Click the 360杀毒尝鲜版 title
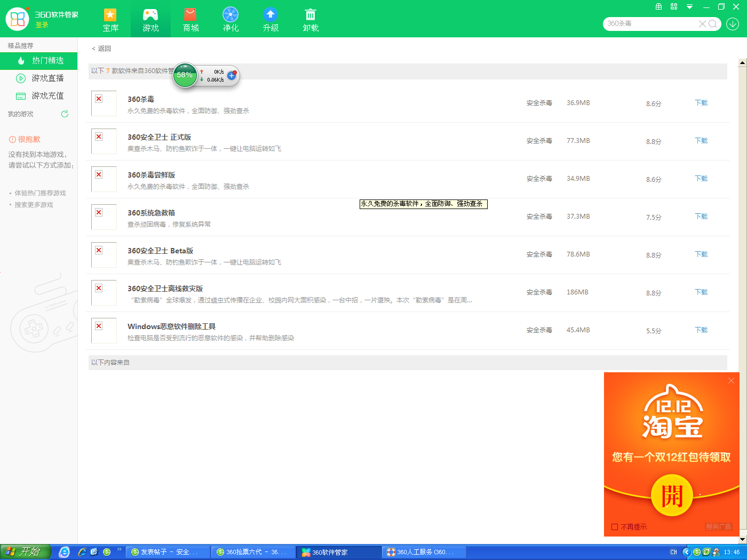The image size is (747, 560). click(x=151, y=175)
